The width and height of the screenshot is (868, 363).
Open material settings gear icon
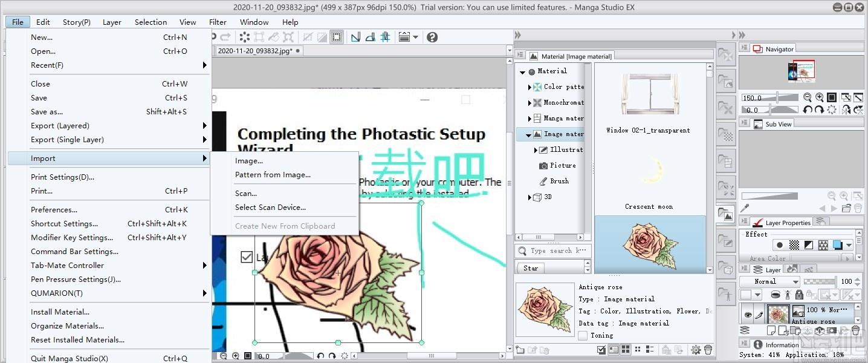coord(696,350)
